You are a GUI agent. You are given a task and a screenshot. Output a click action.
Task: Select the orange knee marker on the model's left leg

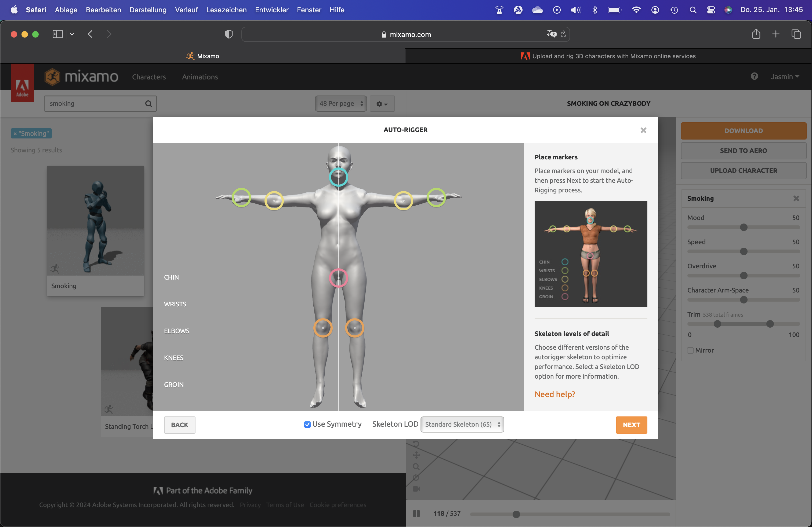[x=354, y=328]
